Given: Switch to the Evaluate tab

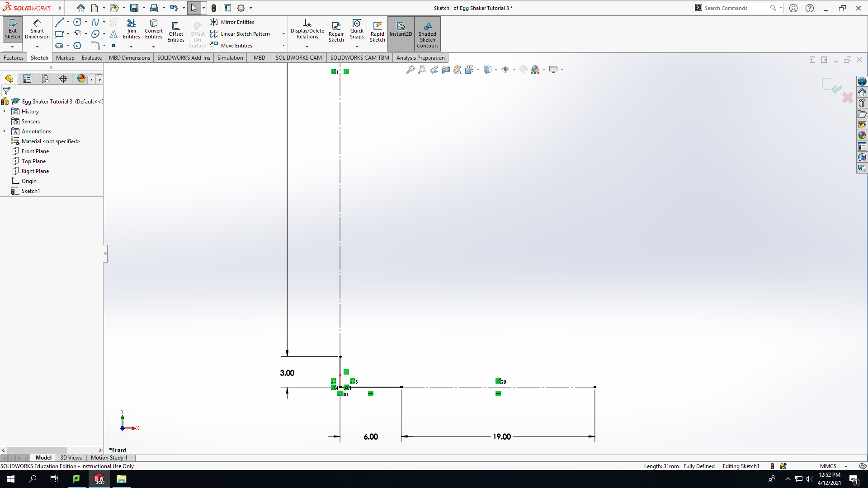Looking at the screenshot, I should [x=92, y=57].
